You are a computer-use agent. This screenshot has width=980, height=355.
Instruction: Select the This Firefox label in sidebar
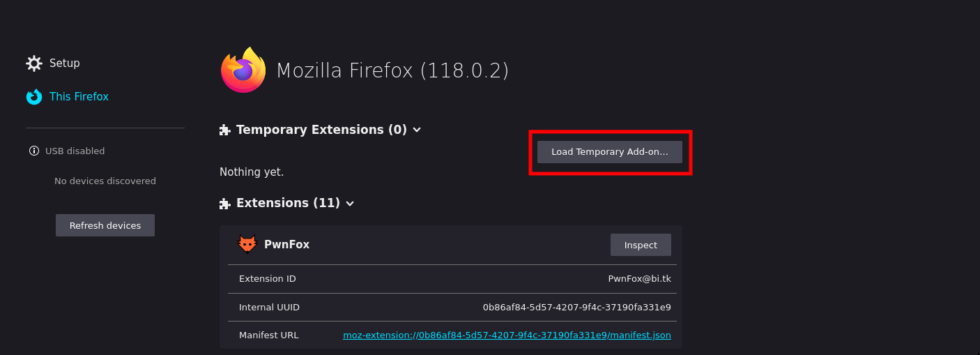pos(79,97)
